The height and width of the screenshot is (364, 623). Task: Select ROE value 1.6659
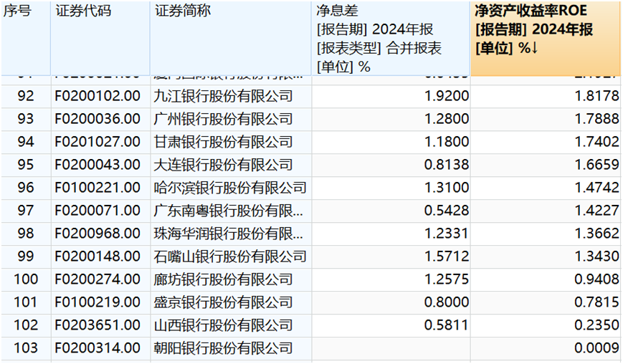[596, 165]
